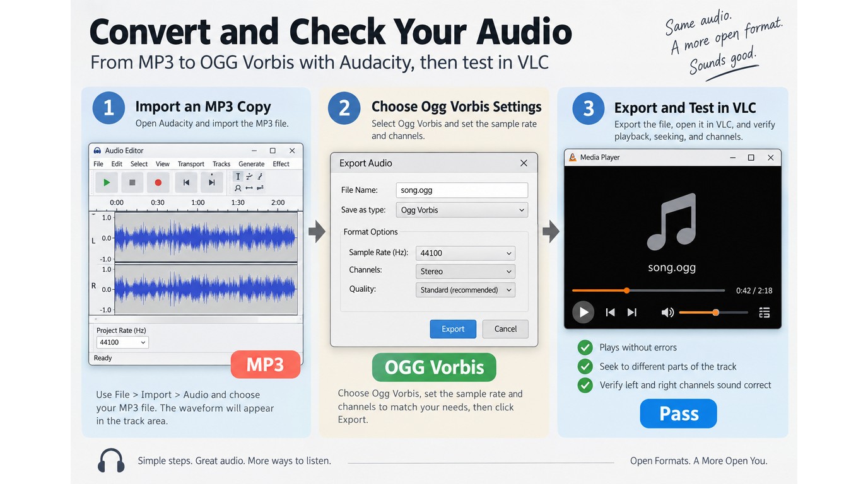This screenshot has width=868, height=484.
Task: Open the Effect menu
Action: click(281, 164)
